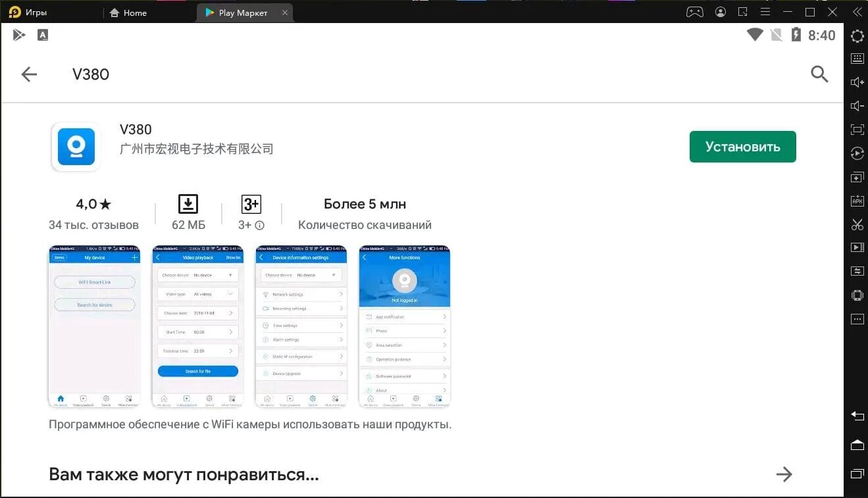The height and width of the screenshot is (498, 868).
Task: Open the Video playback screenshot thumbnail
Action: tap(198, 327)
